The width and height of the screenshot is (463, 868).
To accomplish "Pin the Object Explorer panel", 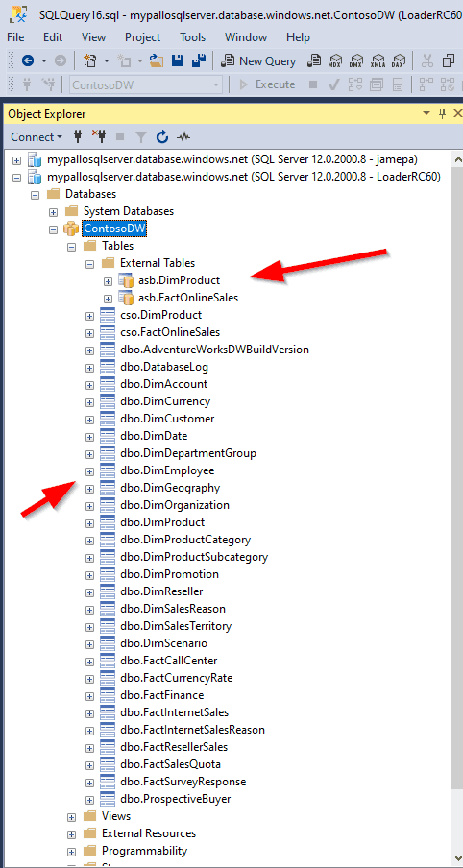I will pyautogui.click(x=442, y=114).
